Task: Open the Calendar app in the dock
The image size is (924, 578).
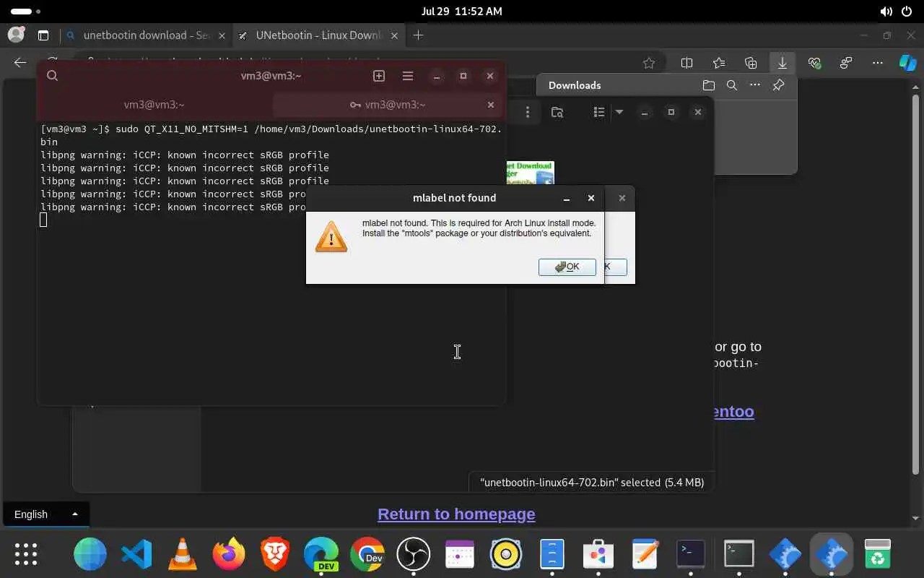Action: 460,555
